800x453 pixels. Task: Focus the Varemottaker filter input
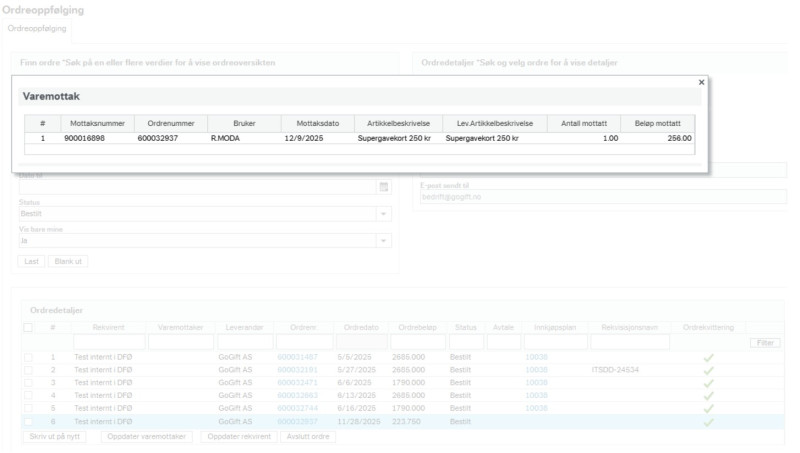pyautogui.click(x=181, y=342)
